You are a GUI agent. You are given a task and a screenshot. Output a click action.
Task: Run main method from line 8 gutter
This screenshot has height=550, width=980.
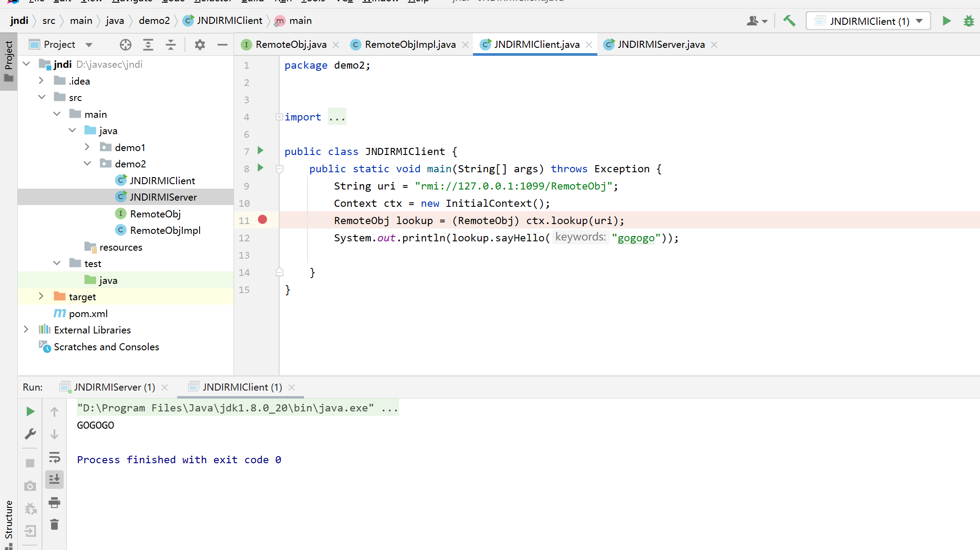tap(261, 168)
